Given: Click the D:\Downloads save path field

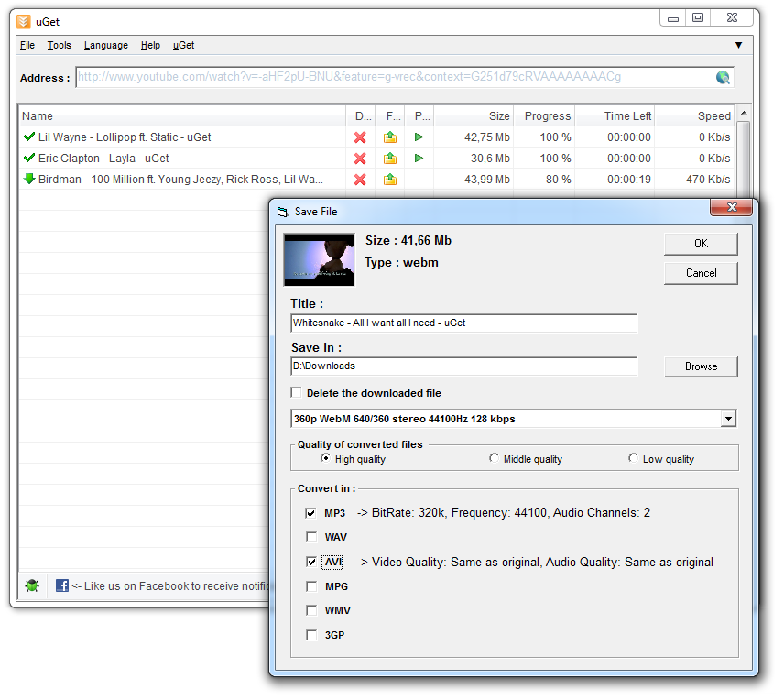Looking at the screenshot, I should click(x=464, y=366).
